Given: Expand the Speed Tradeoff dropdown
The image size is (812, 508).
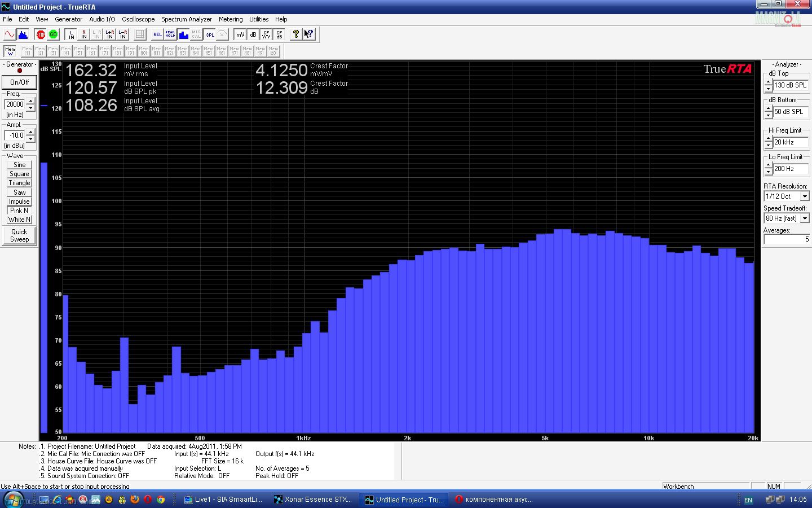Looking at the screenshot, I should pyautogui.click(x=805, y=218).
